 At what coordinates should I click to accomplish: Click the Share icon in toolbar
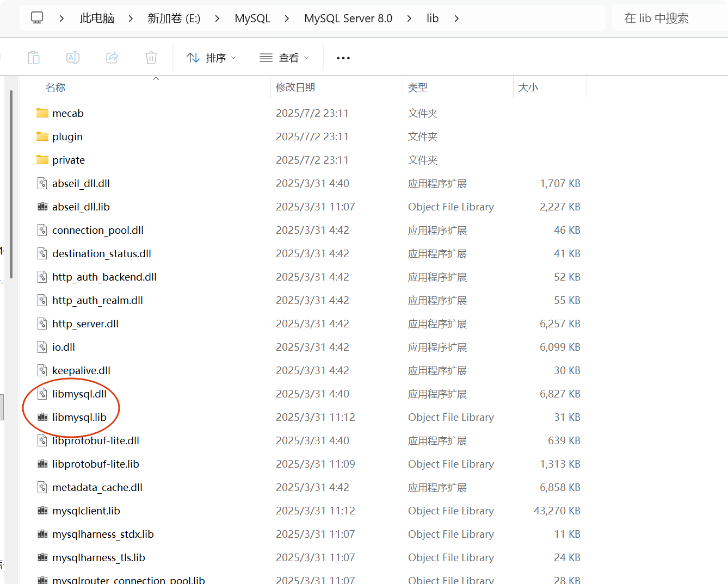112,58
